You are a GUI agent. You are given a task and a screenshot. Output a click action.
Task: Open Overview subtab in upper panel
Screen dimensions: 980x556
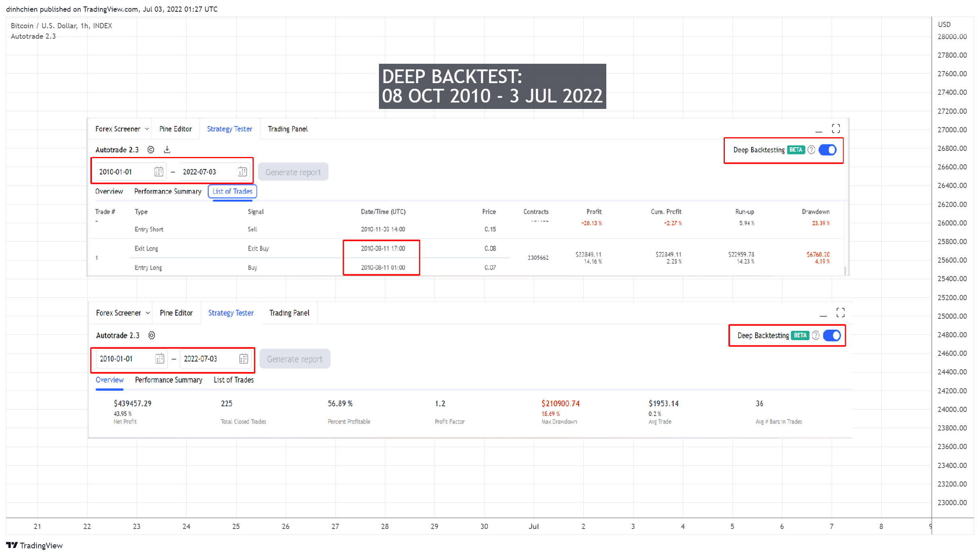click(x=109, y=191)
